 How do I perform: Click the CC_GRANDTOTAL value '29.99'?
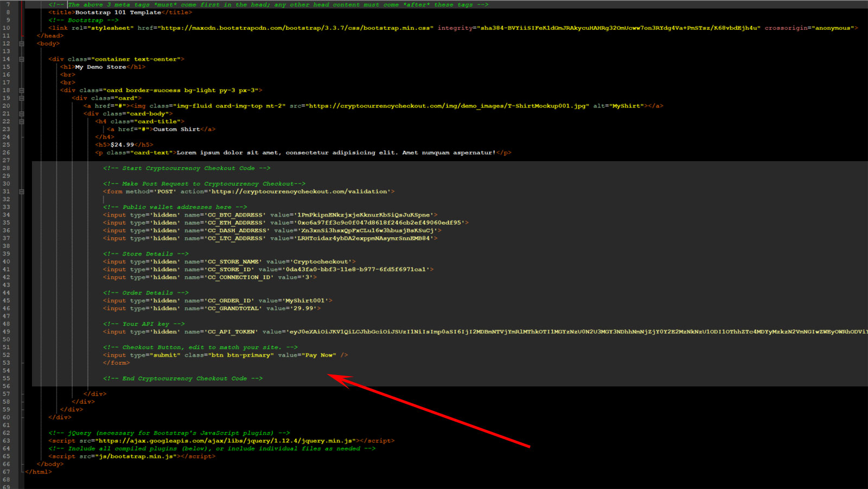[304, 308]
